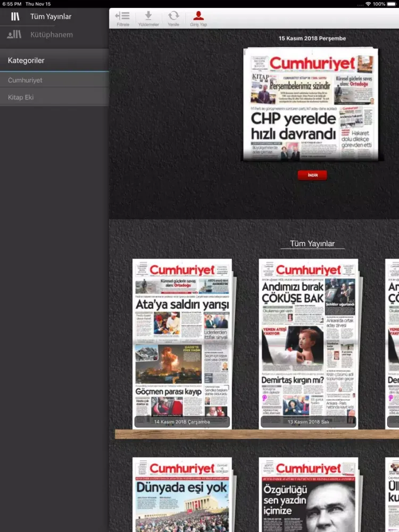Open the 13 Kasım 2018 Salı issue
399x532 pixels.
tap(309, 344)
